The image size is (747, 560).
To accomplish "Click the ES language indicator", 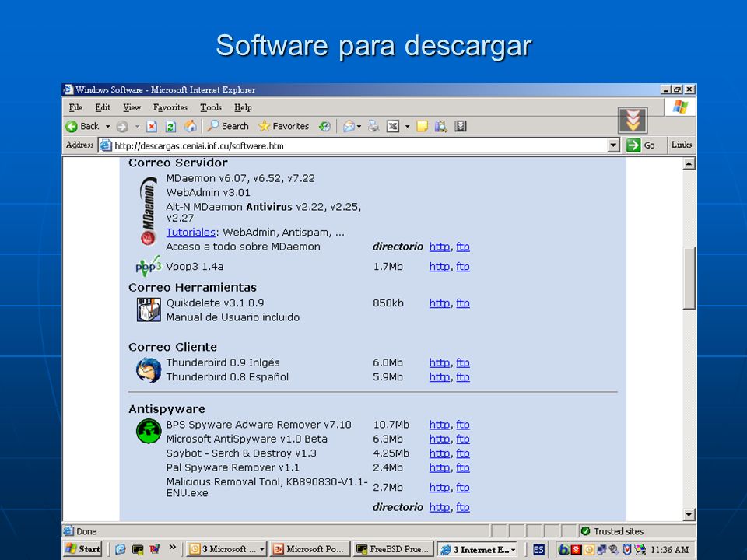I will click(538, 550).
